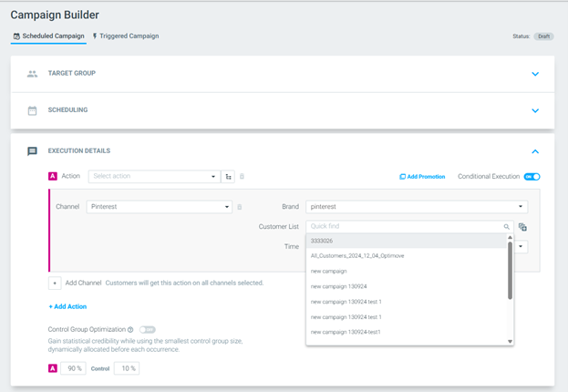Click the Execution Details chat icon

pos(33,151)
